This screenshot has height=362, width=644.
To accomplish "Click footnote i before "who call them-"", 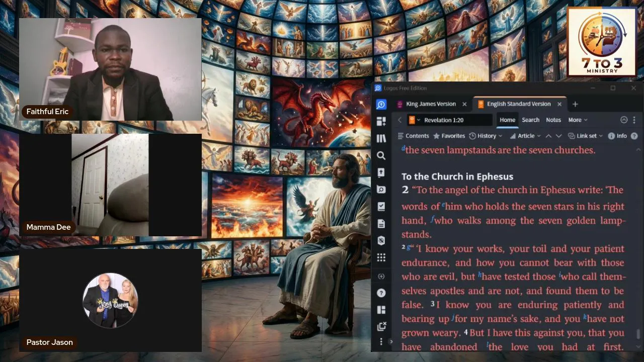I will point(560,275).
